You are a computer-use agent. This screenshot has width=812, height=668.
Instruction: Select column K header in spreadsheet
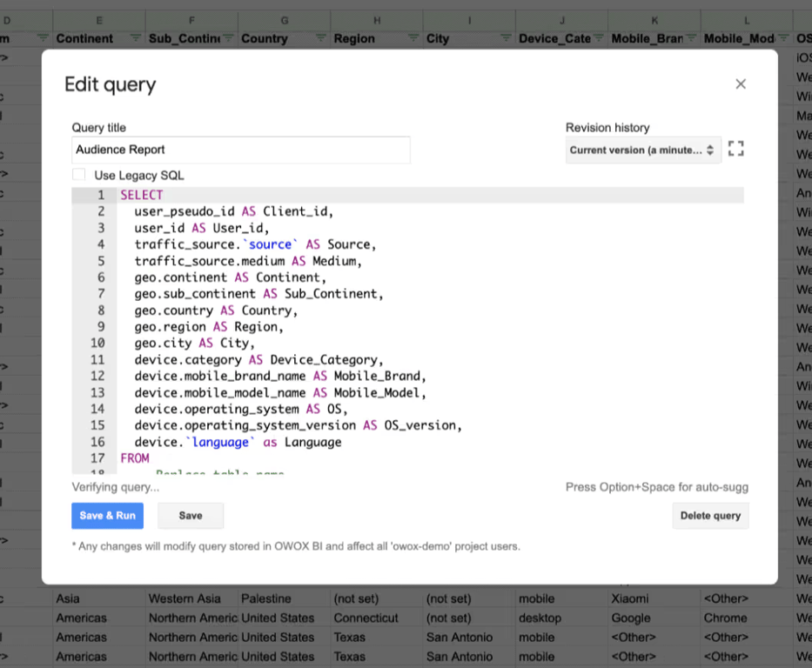pos(654,20)
